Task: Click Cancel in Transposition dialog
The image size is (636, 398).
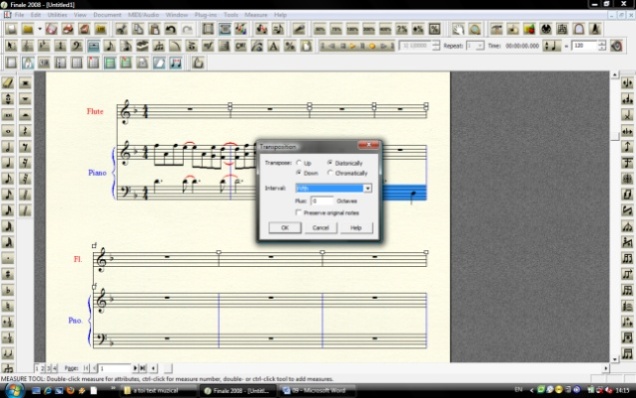Action: 320,228
